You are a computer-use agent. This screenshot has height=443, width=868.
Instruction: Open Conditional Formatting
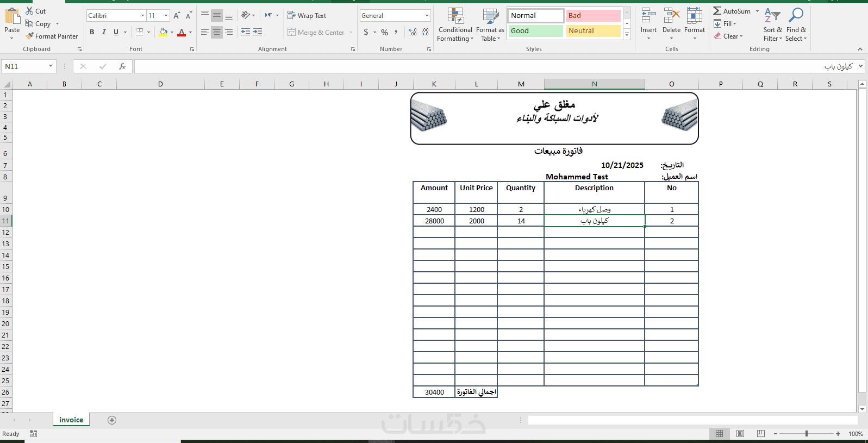point(455,25)
